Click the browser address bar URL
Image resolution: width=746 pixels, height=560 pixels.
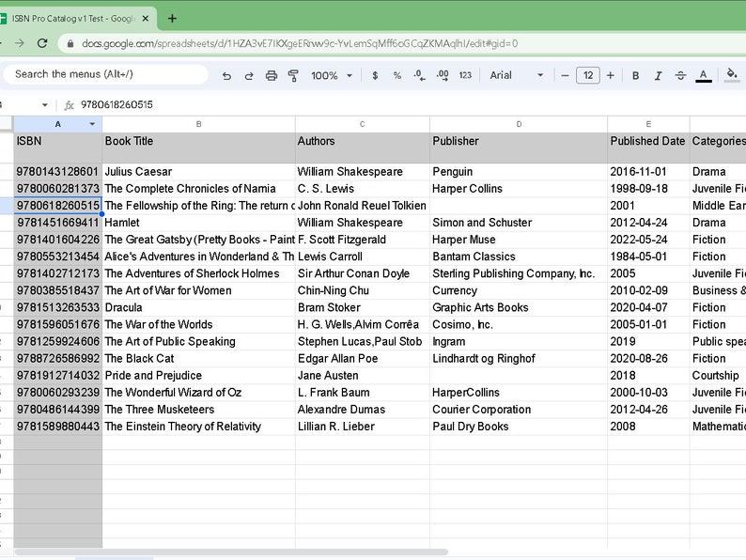pos(300,44)
